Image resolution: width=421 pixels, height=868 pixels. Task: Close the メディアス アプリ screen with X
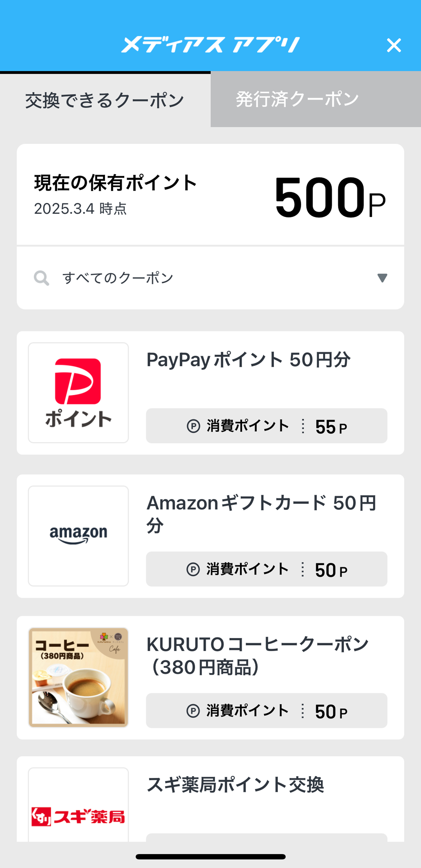(x=394, y=45)
